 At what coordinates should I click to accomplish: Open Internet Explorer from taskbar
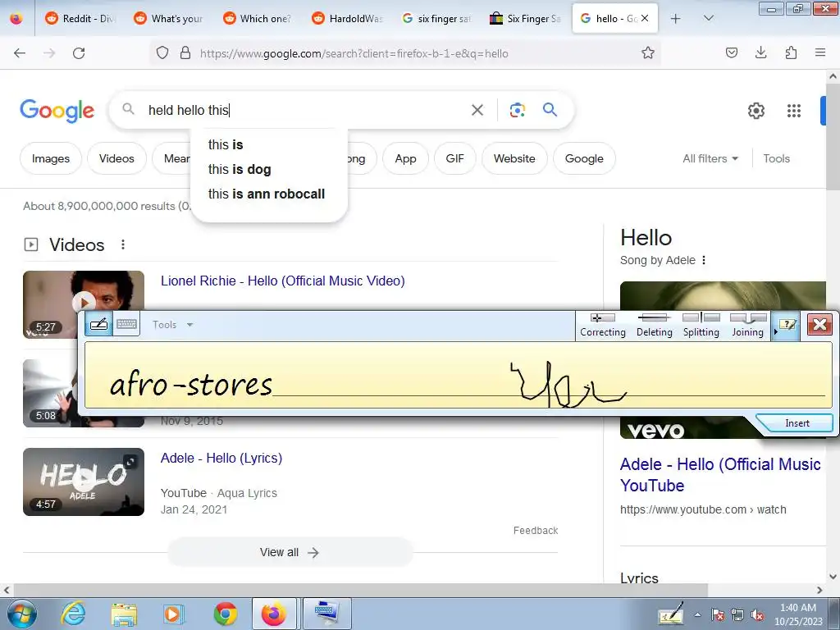pos(73,614)
